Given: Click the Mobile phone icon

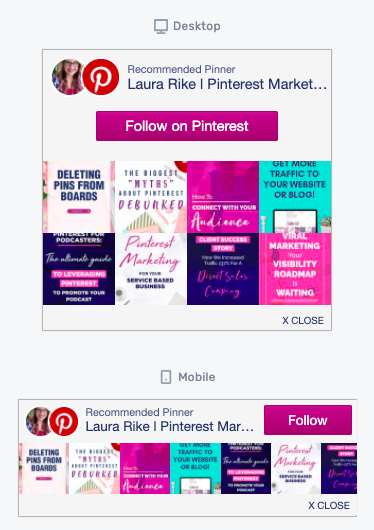Looking at the screenshot, I should pos(166,377).
